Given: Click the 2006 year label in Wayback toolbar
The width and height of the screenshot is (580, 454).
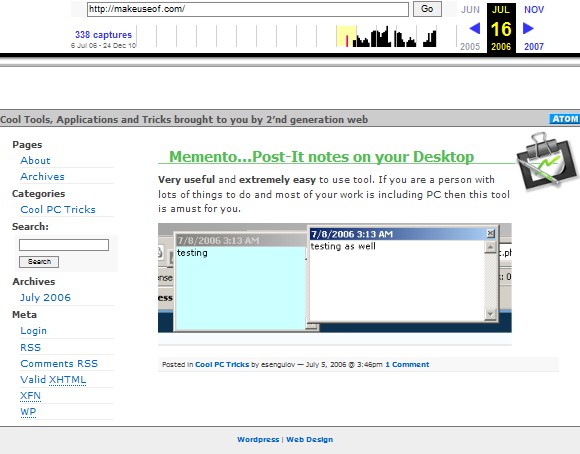Looking at the screenshot, I should click(501, 47).
